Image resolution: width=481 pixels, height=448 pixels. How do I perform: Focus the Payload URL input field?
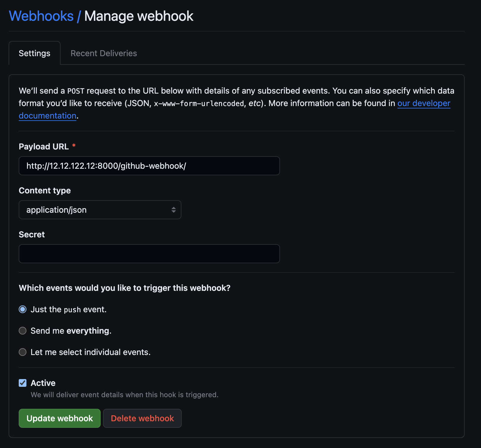coord(149,166)
